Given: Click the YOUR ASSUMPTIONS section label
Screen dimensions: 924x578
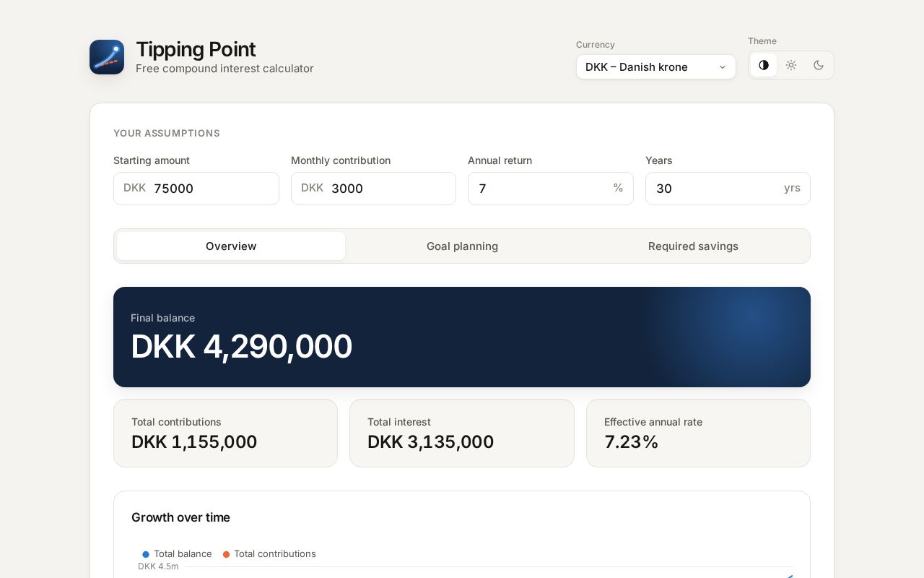Looking at the screenshot, I should click(x=167, y=134).
